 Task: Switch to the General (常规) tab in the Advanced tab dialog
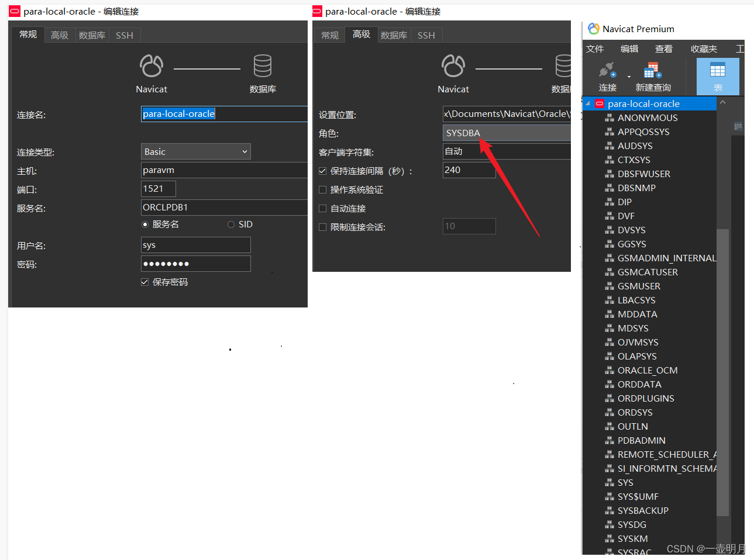[330, 35]
